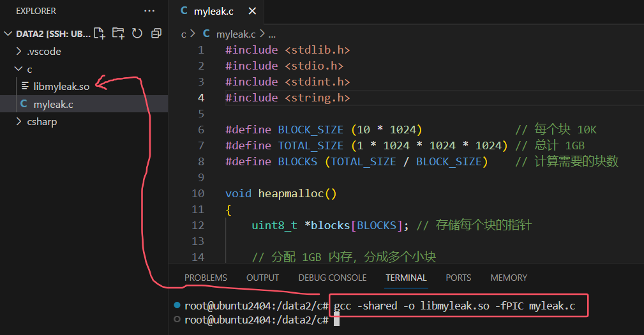The width and height of the screenshot is (644, 335).
Task: Click the C file icon beside myleak.c in Explorer
Action: 24,104
